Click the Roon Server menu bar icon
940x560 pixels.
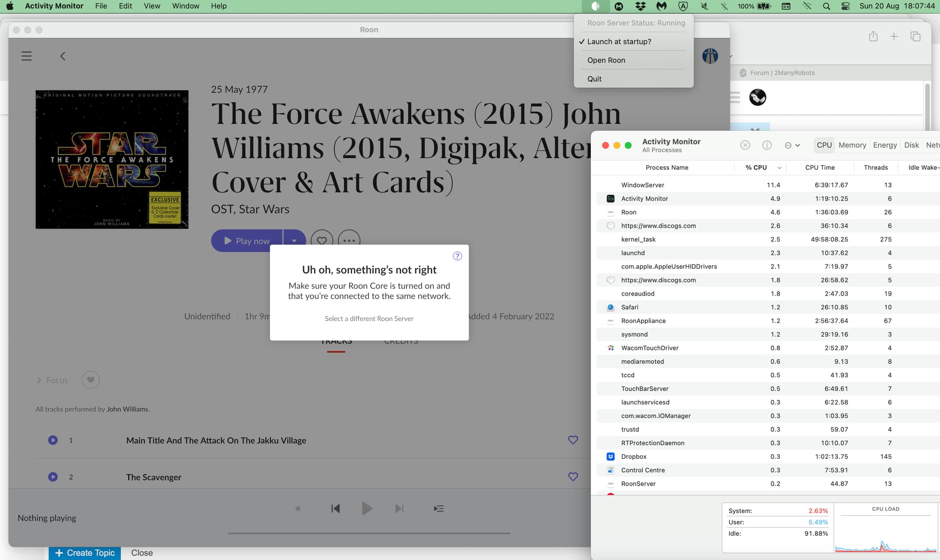[595, 6]
